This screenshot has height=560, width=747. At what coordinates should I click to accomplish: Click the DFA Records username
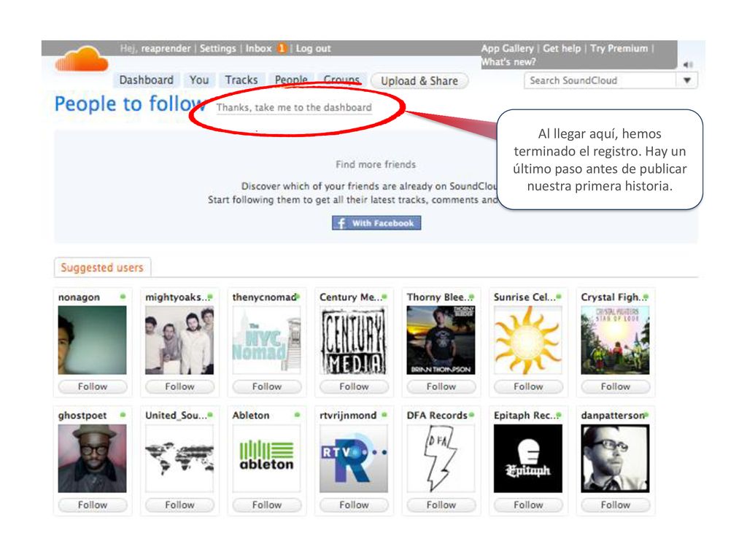[x=437, y=415]
